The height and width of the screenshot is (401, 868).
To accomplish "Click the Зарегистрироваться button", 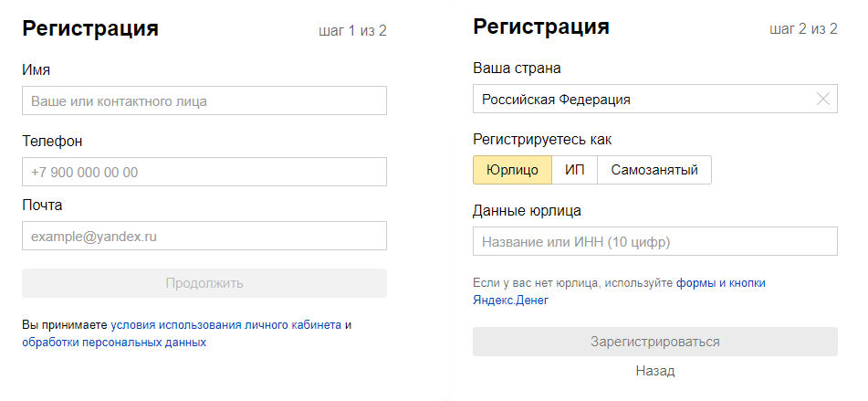I will [x=654, y=342].
